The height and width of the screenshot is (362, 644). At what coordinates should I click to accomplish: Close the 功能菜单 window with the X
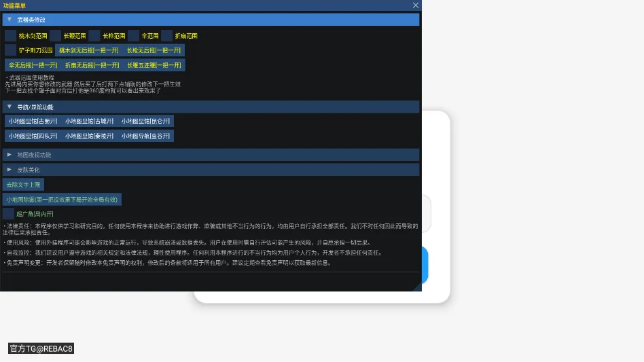coord(416,5)
